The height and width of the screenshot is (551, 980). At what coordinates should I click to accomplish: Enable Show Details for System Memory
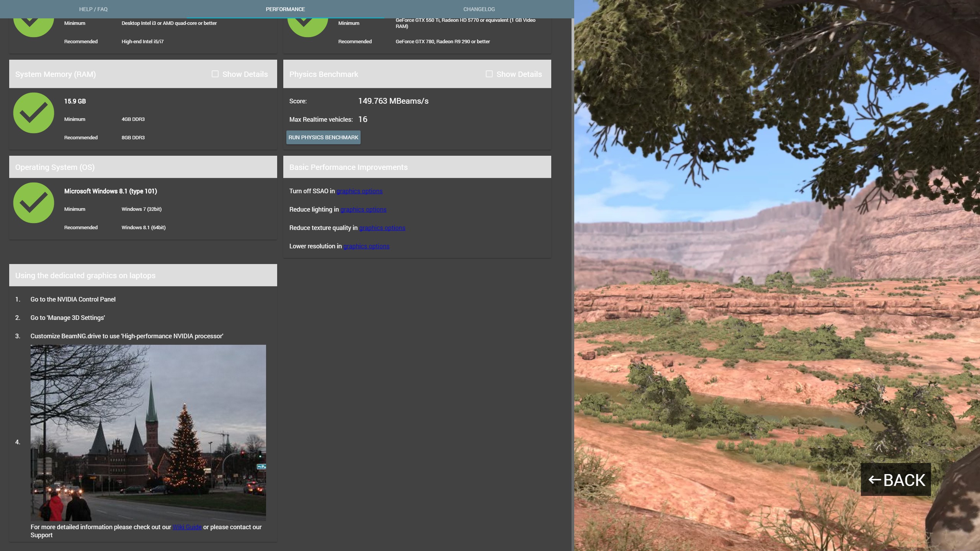point(215,74)
